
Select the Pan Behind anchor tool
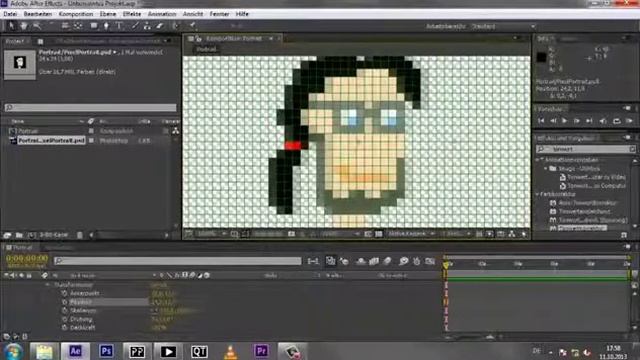78,26
